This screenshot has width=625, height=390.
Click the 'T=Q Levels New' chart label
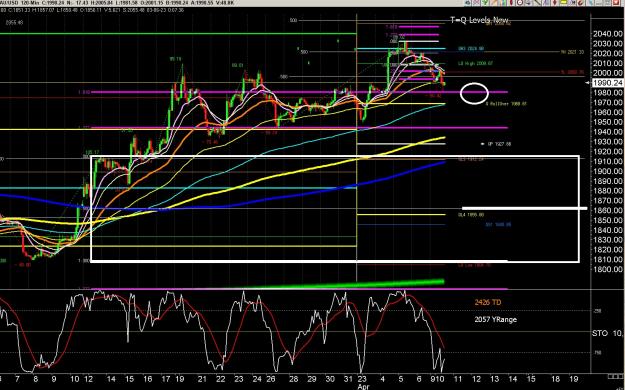(479, 20)
